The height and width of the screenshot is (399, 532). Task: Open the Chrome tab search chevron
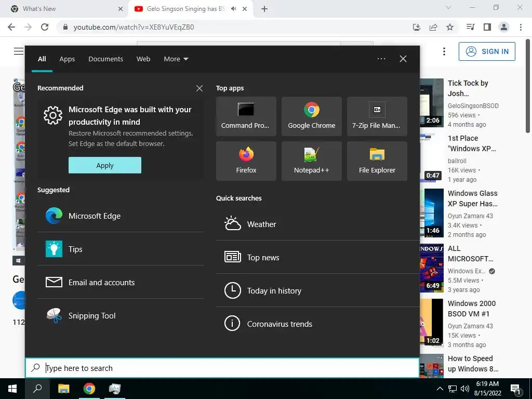[448, 7]
